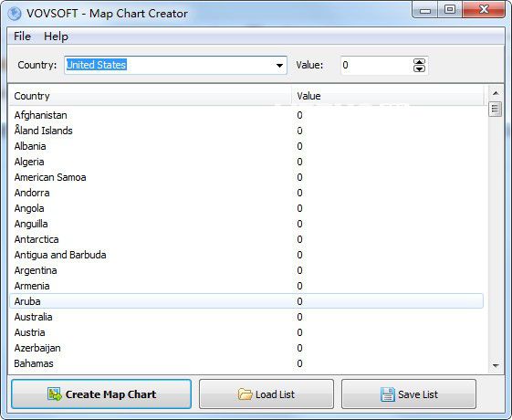512x420 pixels.
Task: Select the Bahamas row
Action: point(246,363)
